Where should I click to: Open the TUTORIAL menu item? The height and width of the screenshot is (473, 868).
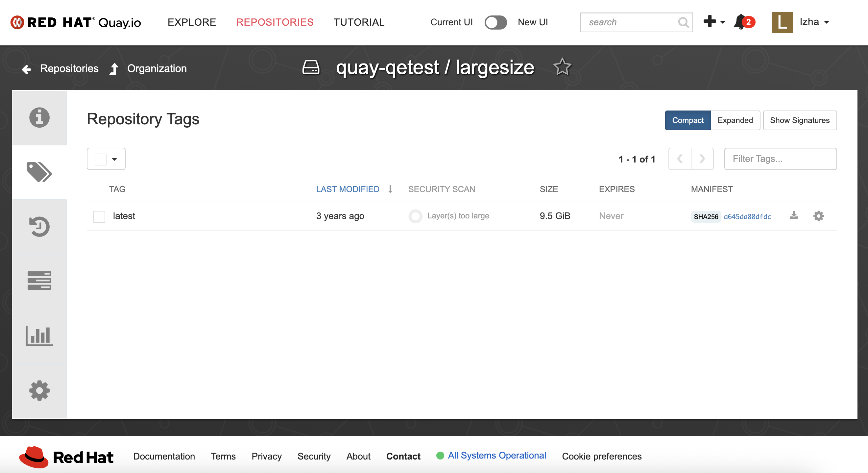(x=359, y=22)
